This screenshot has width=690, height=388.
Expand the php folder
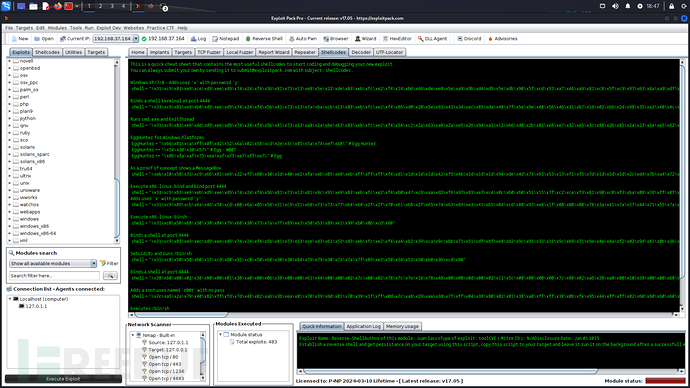click(x=10, y=104)
